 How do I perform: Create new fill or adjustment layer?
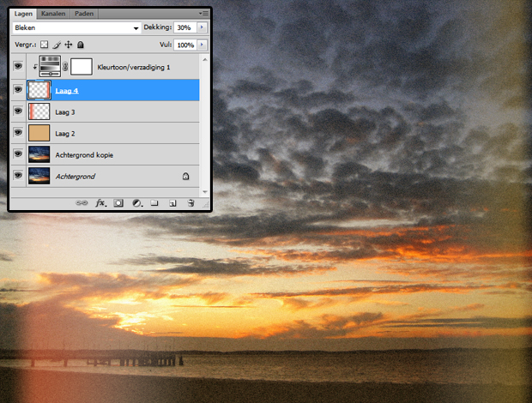(x=137, y=203)
